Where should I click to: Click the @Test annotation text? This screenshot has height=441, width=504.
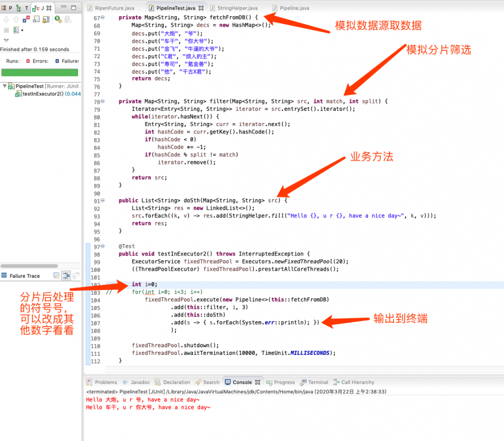[127, 246]
